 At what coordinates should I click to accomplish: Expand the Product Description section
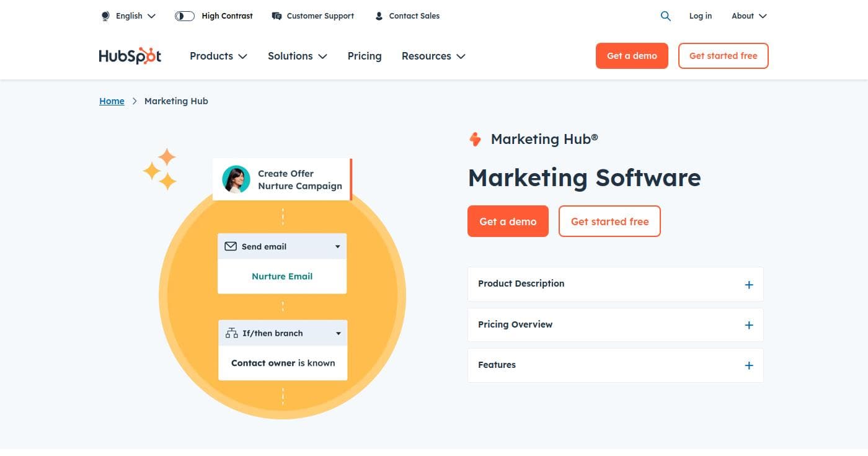pos(749,284)
